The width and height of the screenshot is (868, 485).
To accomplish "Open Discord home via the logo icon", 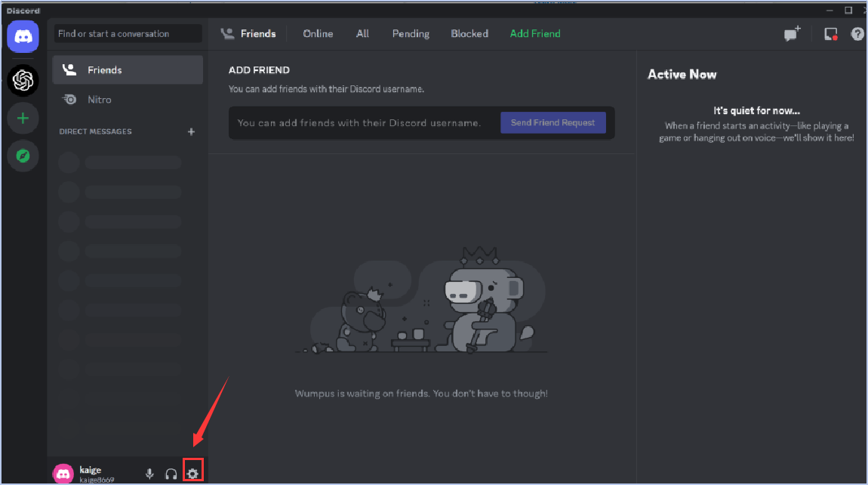I will (x=23, y=36).
